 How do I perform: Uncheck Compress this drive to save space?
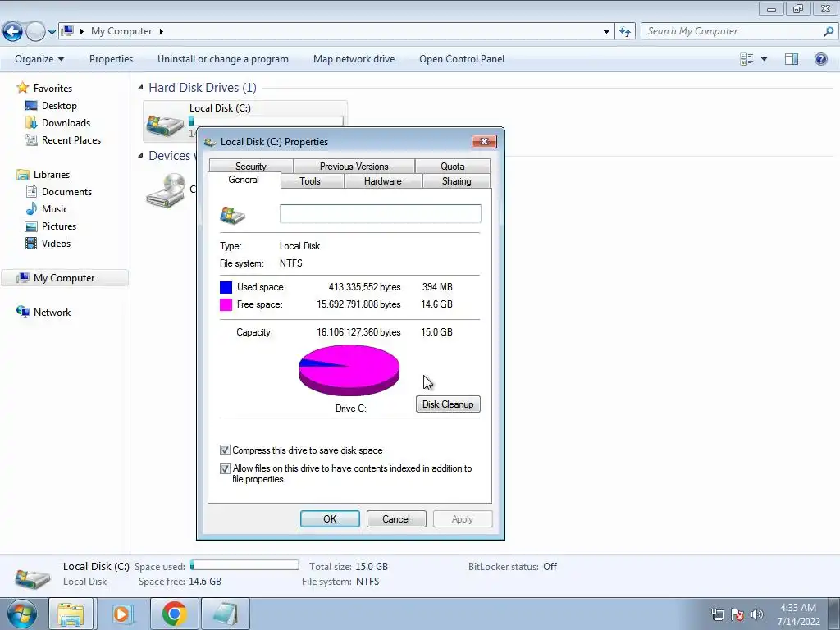(x=225, y=450)
